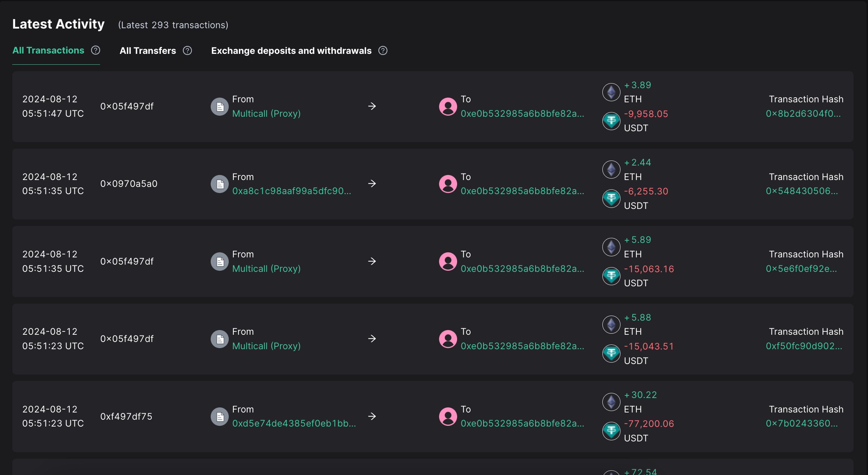Open Exchange deposits and withdrawals tab

click(x=291, y=51)
